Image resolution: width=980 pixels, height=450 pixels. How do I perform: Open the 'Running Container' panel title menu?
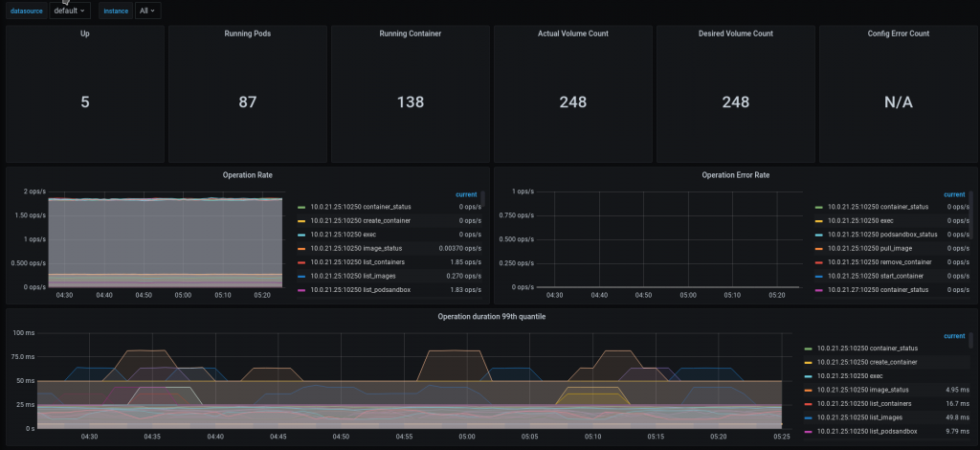tap(410, 34)
